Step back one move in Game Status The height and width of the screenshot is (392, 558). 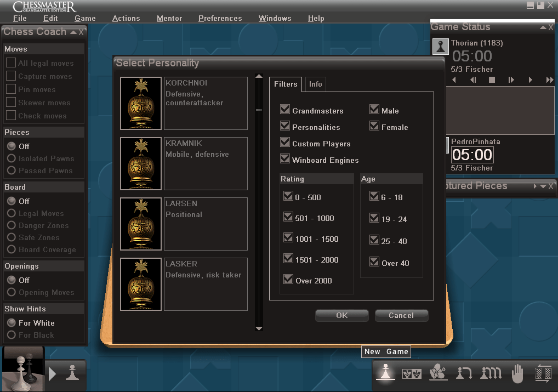(x=473, y=79)
